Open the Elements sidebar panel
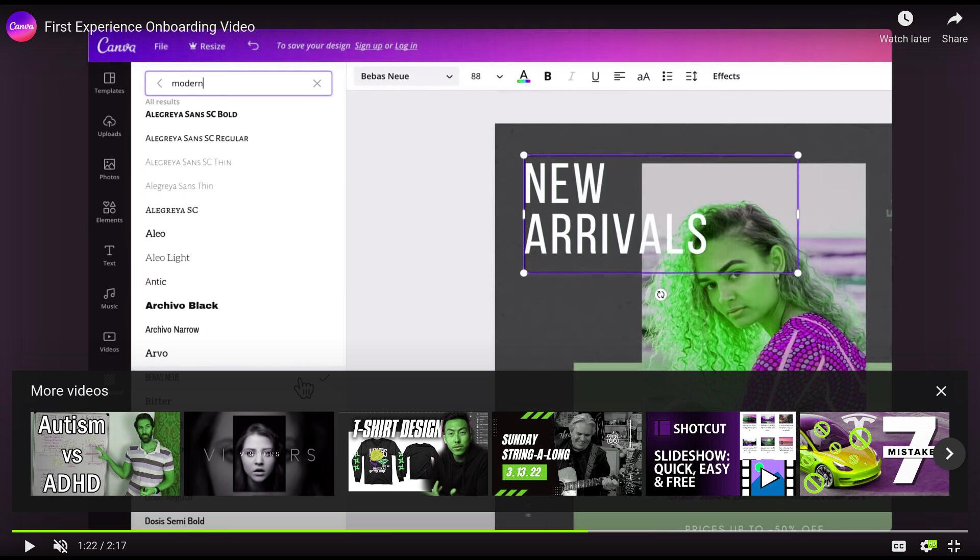Screen dimensions: 980x560 [x=109, y=212]
